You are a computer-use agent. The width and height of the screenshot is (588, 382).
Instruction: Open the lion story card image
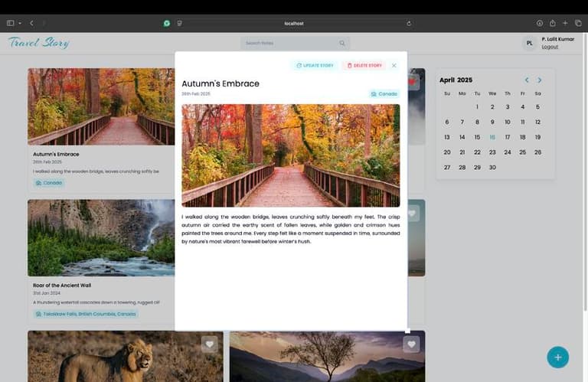126,356
